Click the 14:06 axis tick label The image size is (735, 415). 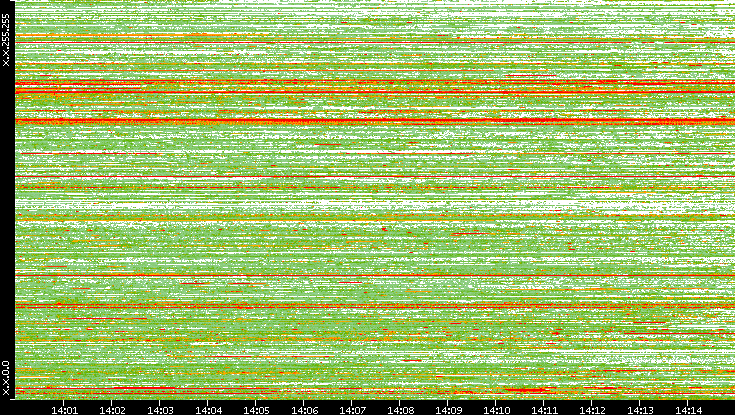tap(305, 409)
